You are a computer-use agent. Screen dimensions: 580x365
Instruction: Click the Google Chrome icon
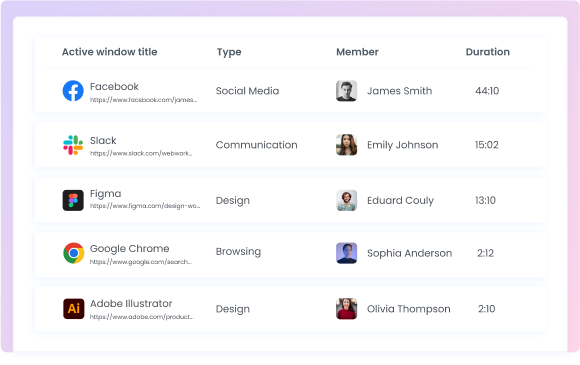[74, 253]
